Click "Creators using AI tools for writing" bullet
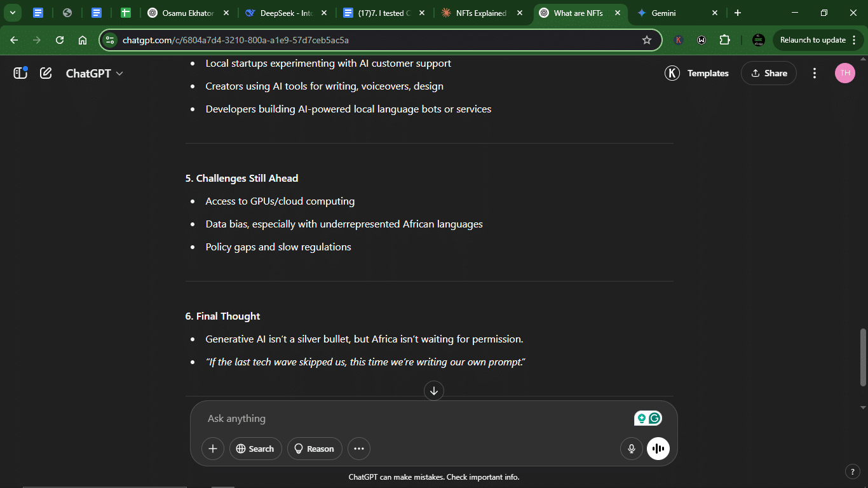 (325, 86)
